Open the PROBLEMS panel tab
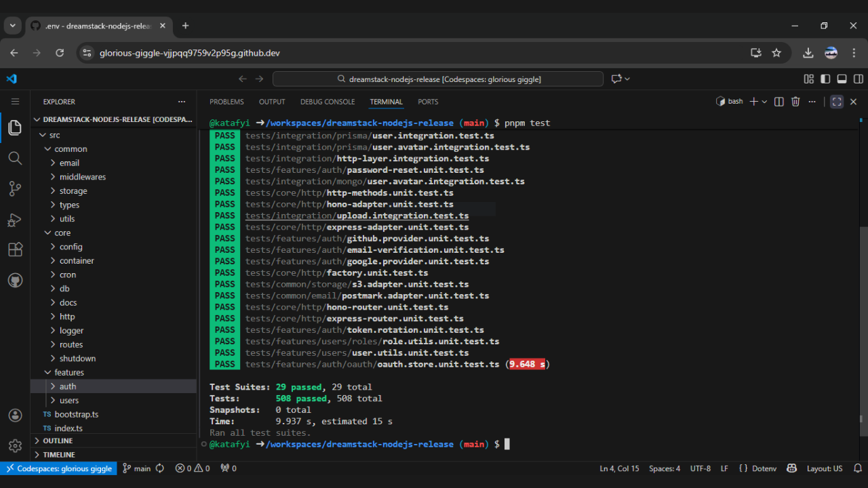The image size is (868, 488). coord(226,102)
